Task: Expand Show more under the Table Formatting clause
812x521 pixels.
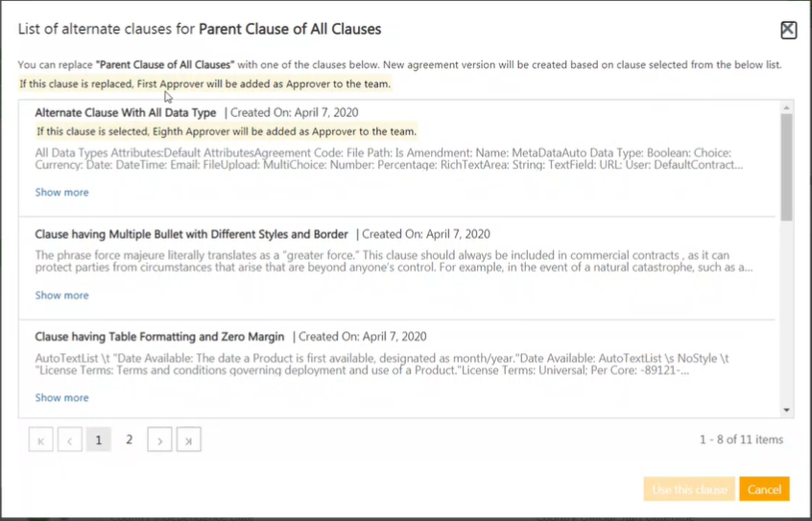Action: [61, 397]
